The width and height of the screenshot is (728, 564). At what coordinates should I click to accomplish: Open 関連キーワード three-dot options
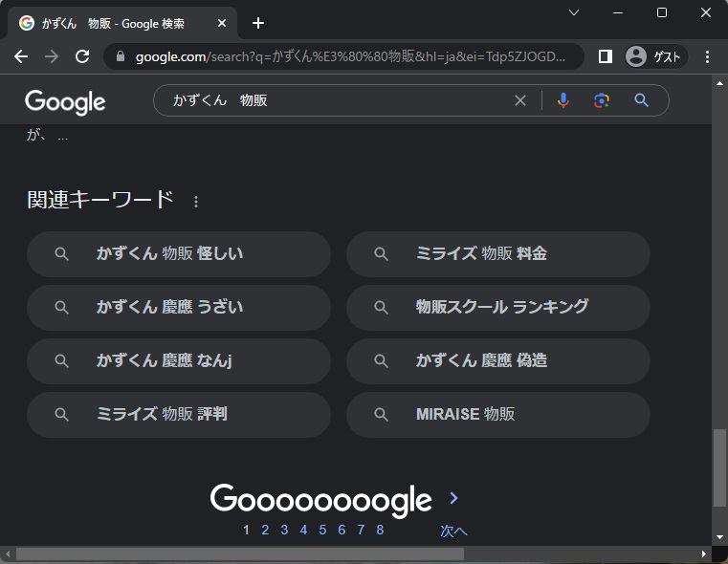(196, 202)
